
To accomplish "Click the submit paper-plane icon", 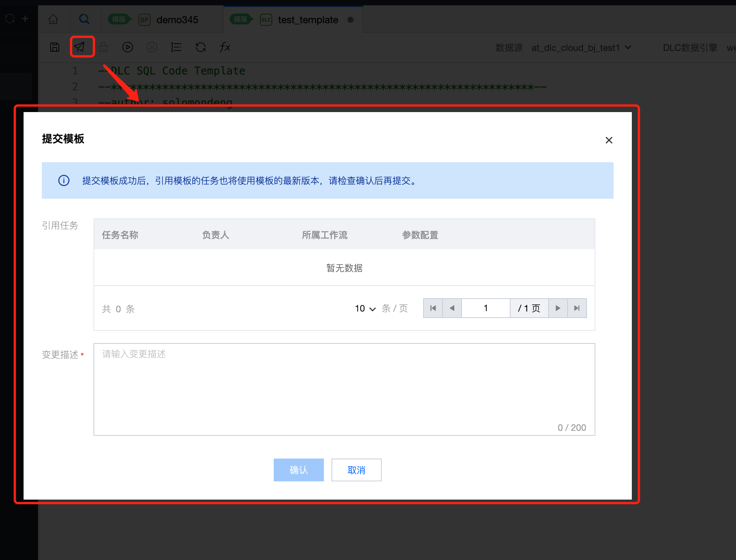I will point(79,47).
